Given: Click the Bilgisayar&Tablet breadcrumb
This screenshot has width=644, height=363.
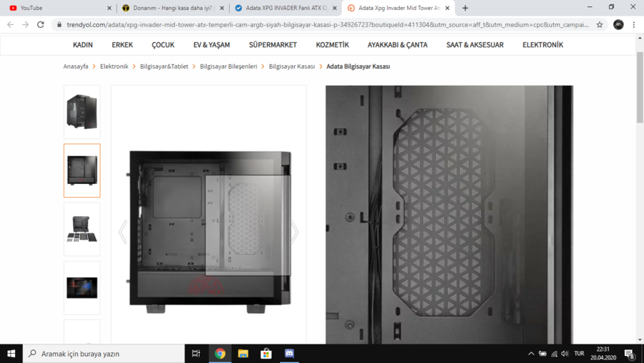Looking at the screenshot, I should (164, 66).
